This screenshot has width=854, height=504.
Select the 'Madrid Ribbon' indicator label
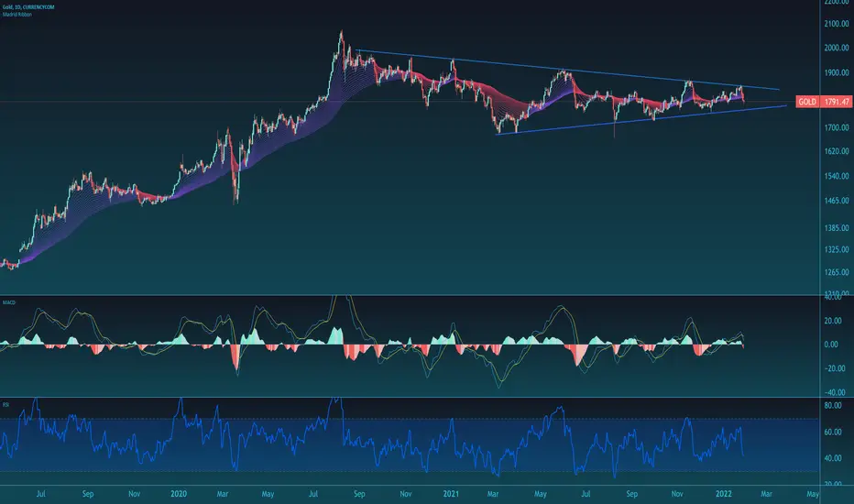tap(16, 15)
